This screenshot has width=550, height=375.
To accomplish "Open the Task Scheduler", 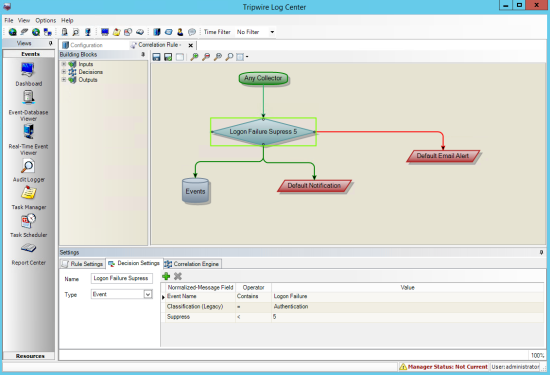I will pos(28,226).
